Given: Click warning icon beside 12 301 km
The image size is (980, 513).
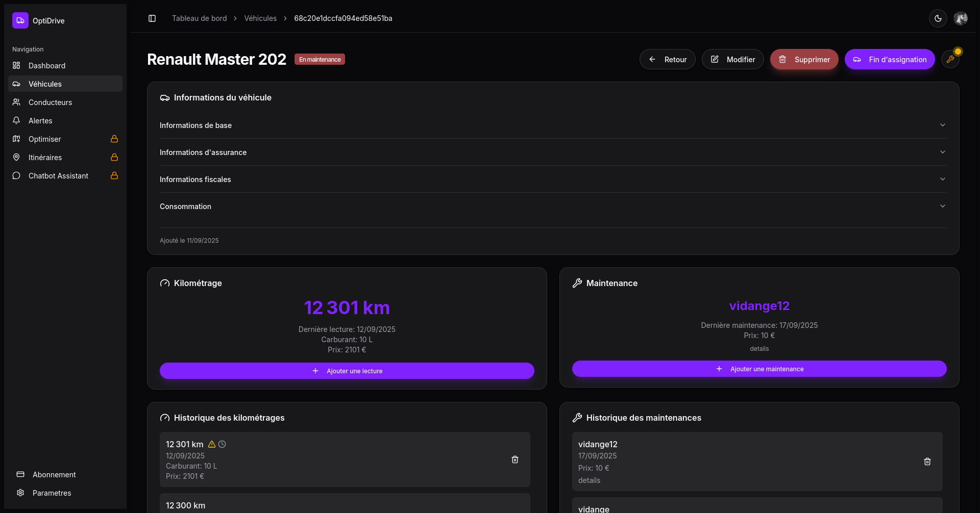Looking at the screenshot, I should coord(212,444).
